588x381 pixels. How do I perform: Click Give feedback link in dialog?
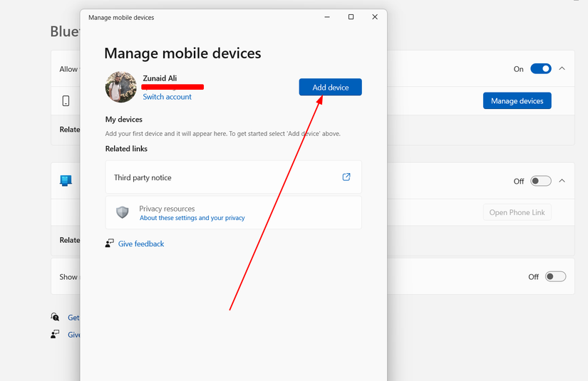tap(141, 244)
